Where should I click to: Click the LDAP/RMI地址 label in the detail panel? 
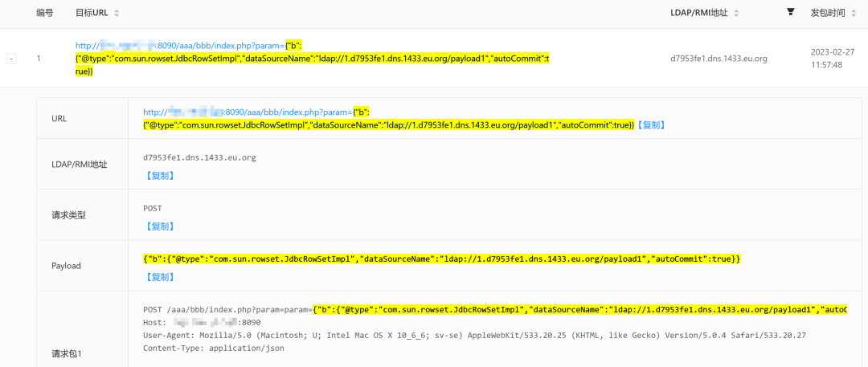click(77, 164)
